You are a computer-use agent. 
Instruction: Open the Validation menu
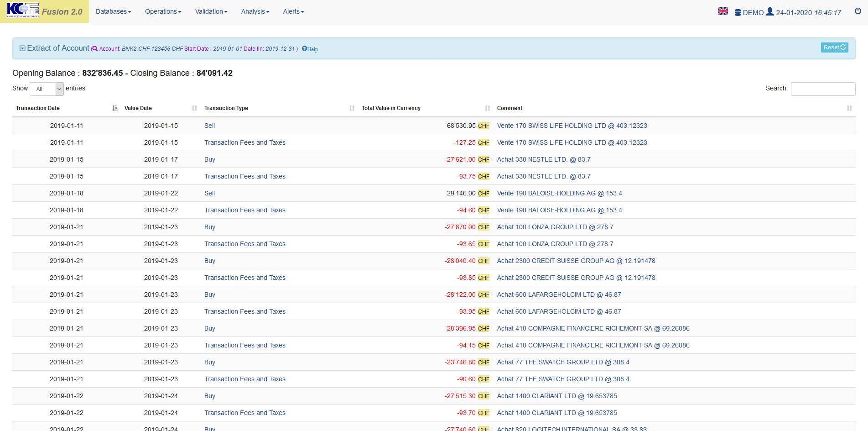(x=211, y=11)
